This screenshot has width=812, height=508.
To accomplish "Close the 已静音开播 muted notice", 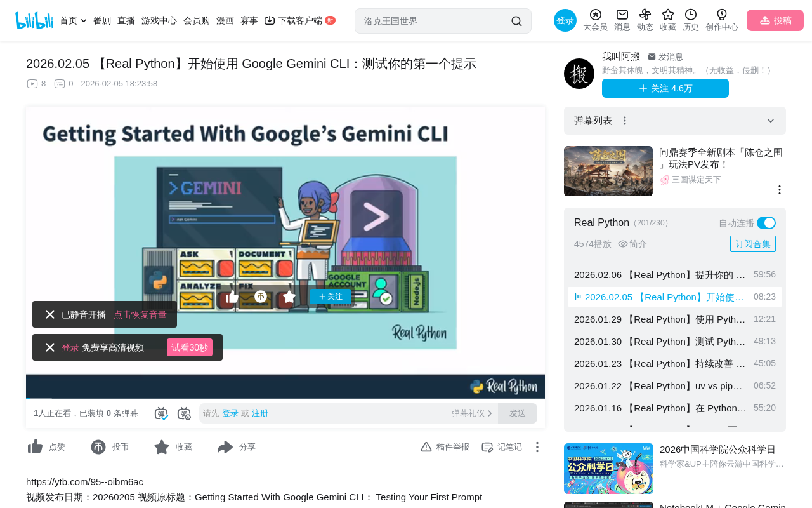I will [50, 314].
